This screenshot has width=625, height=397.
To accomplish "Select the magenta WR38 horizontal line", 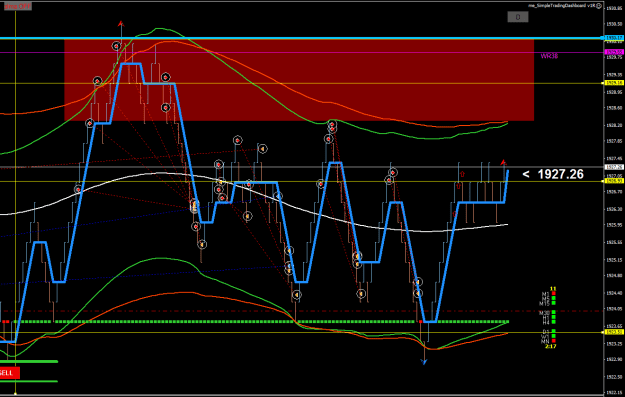I will [x=302, y=52].
